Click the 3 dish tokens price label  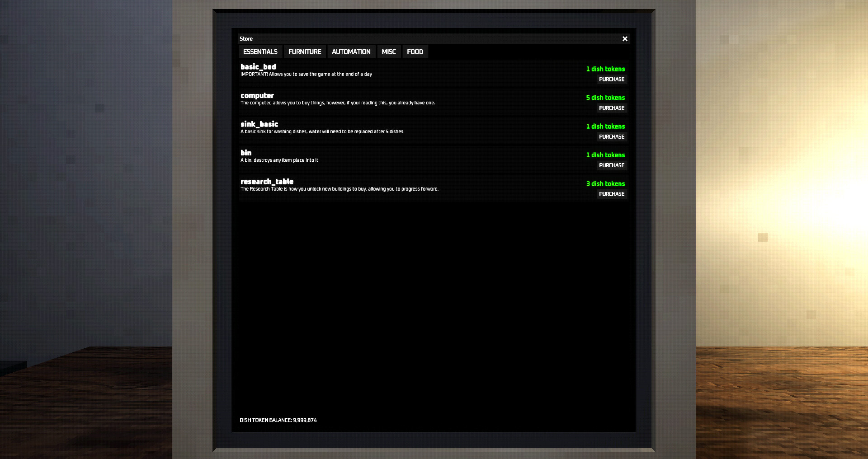[605, 184]
